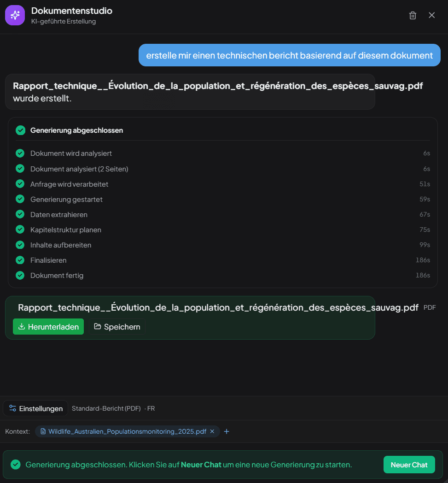Click the PDF document icon on the Wildlife context chip
Viewport: 448px width, 483px height.
(x=43, y=431)
